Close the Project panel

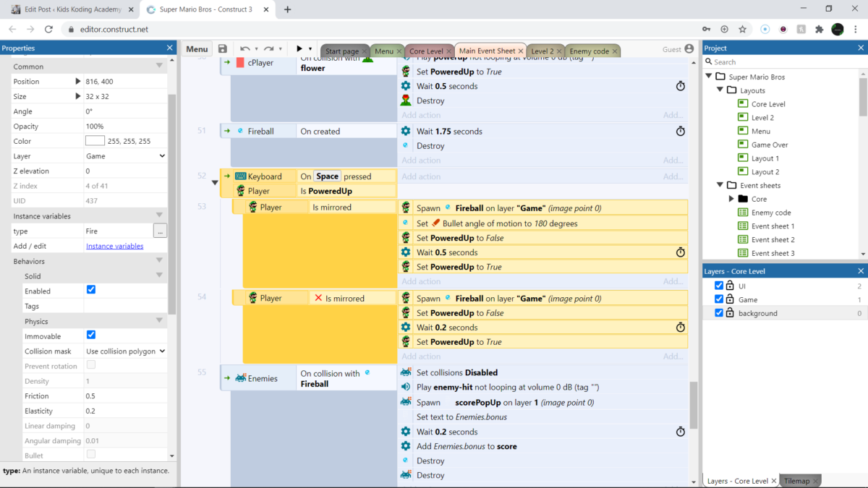coord(861,48)
